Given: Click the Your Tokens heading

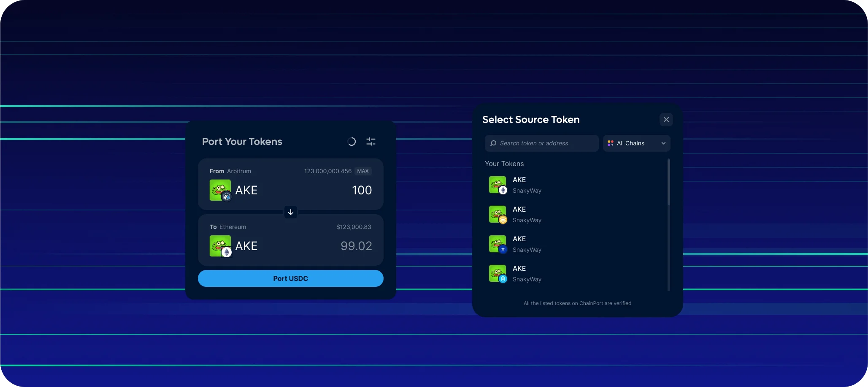Looking at the screenshot, I should (x=504, y=164).
